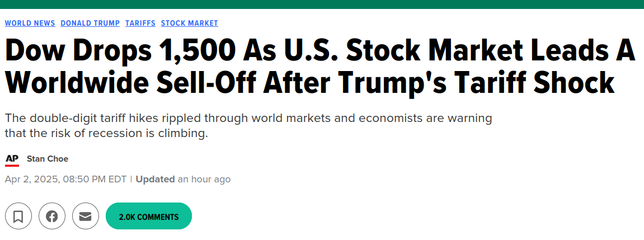Viewport: 644px width, 240px height.
Task: View the 2.0K Comments section
Action: pos(148,217)
